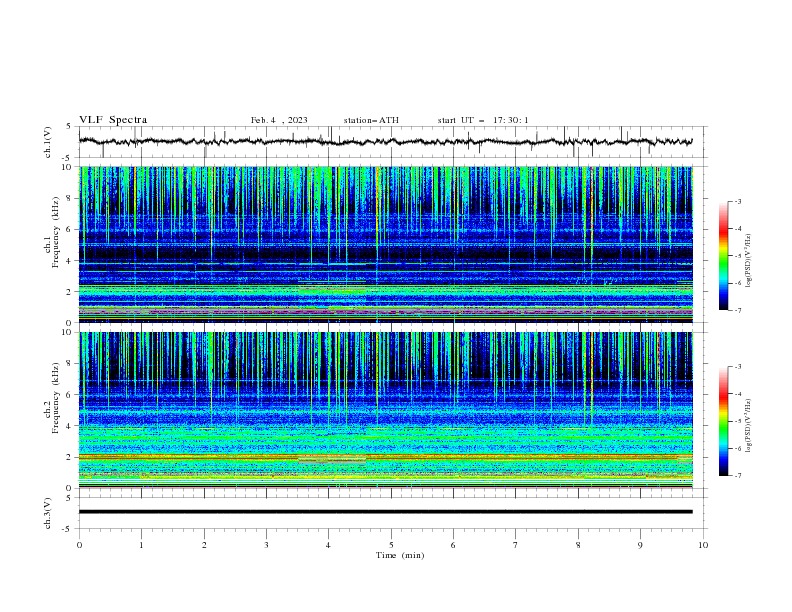Viewport: 792px width, 612px height.
Task: Click the ch.1 frequency tick label "6"
Action: (x=71, y=230)
